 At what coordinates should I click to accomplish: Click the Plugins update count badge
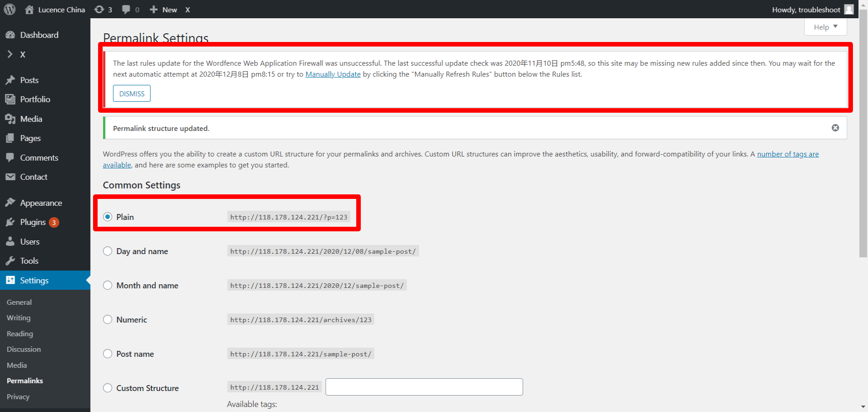click(x=54, y=223)
